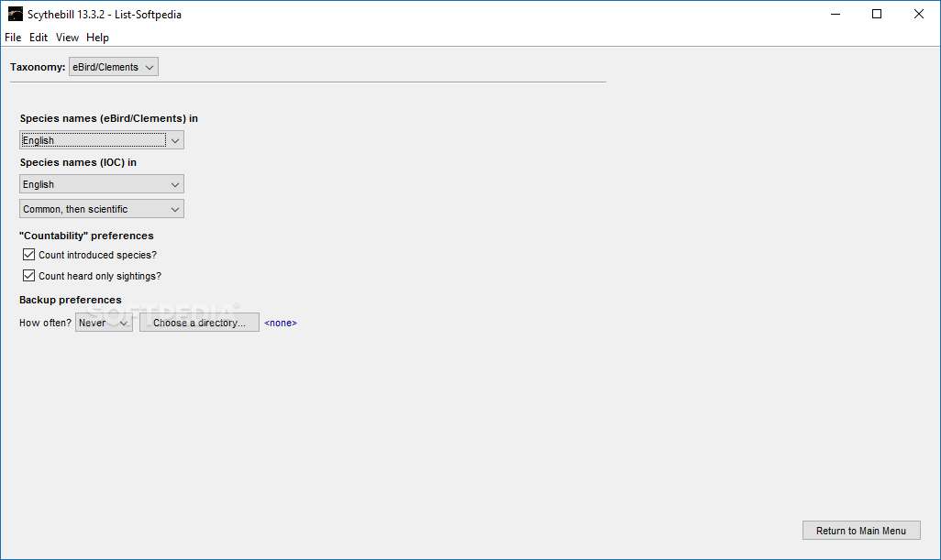Open the eBird/Clements species names language dropdown
The height and width of the screenshot is (560, 941).
pyautogui.click(x=102, y=140)
